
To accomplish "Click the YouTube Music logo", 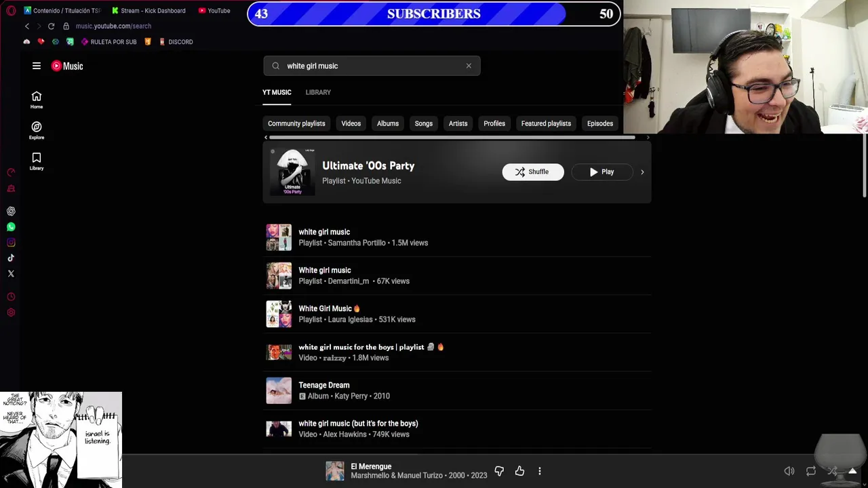I will [67, 66].
